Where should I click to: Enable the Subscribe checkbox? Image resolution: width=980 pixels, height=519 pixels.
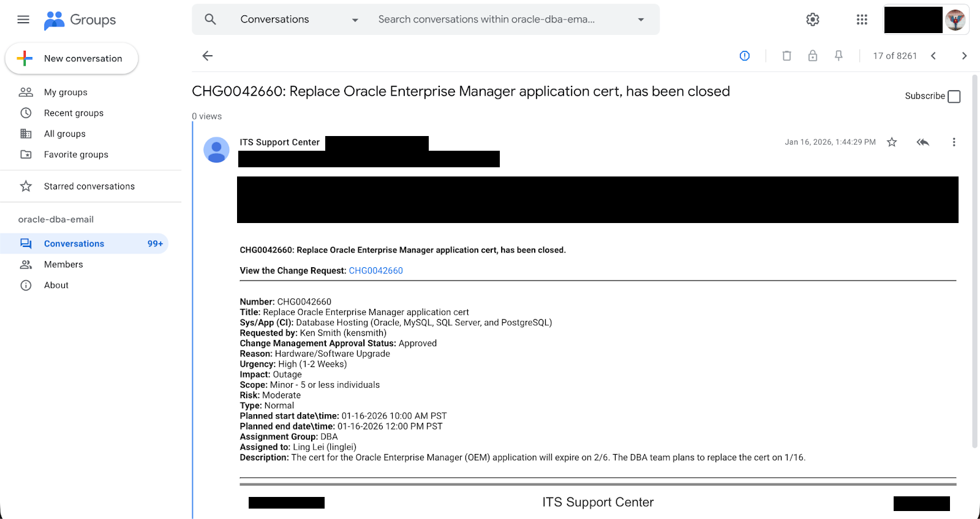tap(954, 96)
